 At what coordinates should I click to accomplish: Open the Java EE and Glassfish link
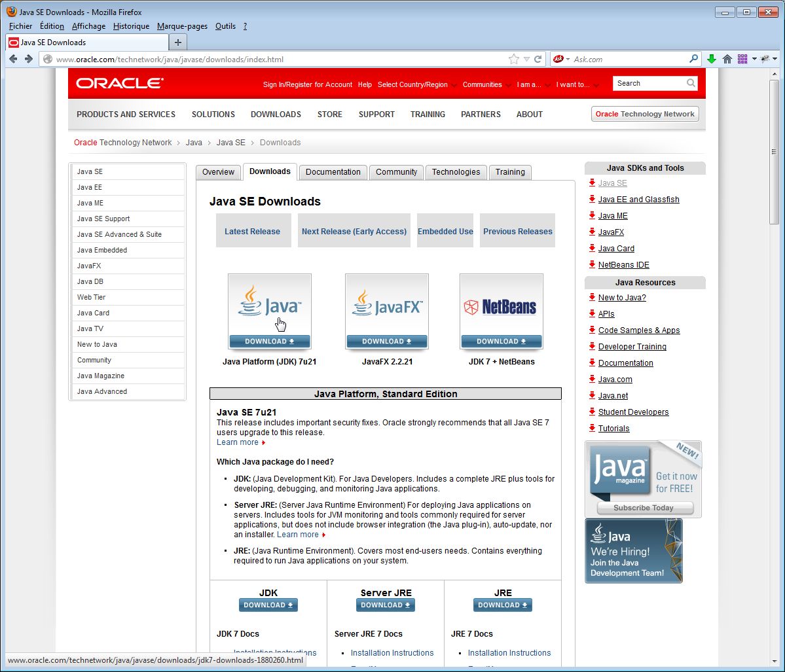(x=638, y=199)
